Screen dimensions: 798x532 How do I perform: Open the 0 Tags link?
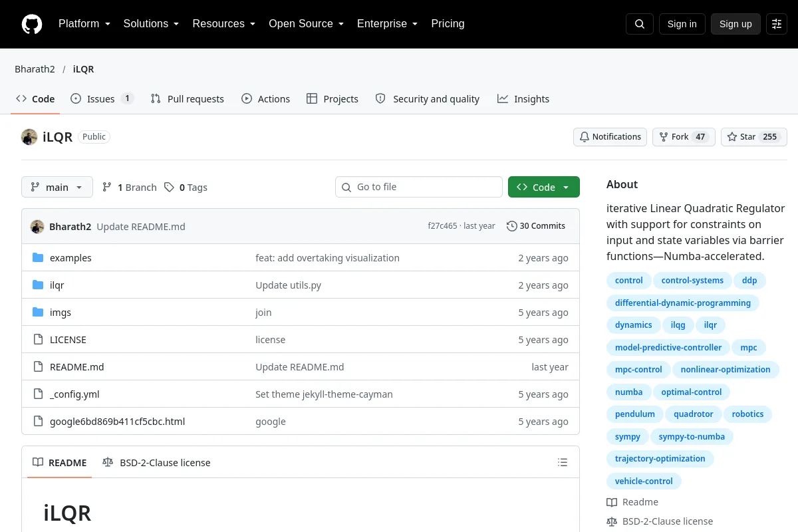point(186,188)
